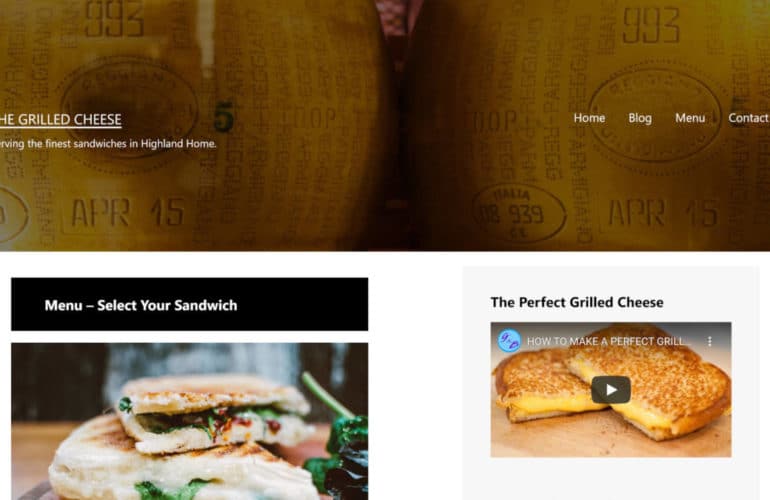Open the video's three-dot options menu
Image resolution: width=770 pixels, height=500 pixels.
click(710, 341)
